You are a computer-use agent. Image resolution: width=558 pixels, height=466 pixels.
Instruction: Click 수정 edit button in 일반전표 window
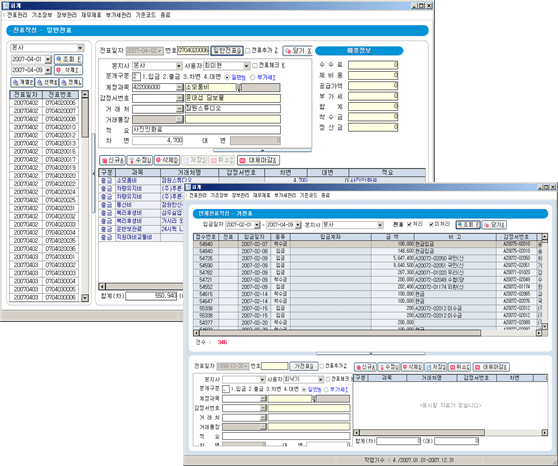[x=140, y=160]
